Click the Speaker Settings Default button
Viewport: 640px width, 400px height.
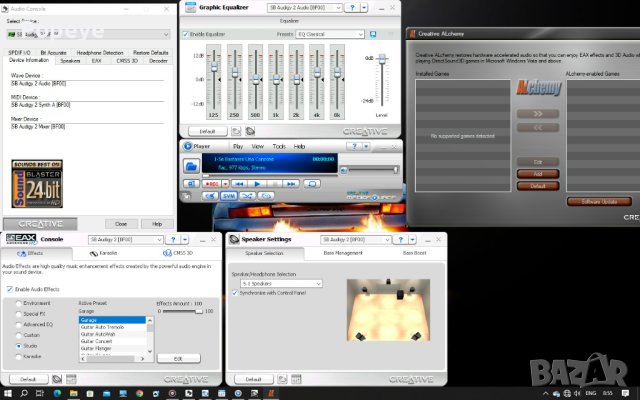(253, 379)
